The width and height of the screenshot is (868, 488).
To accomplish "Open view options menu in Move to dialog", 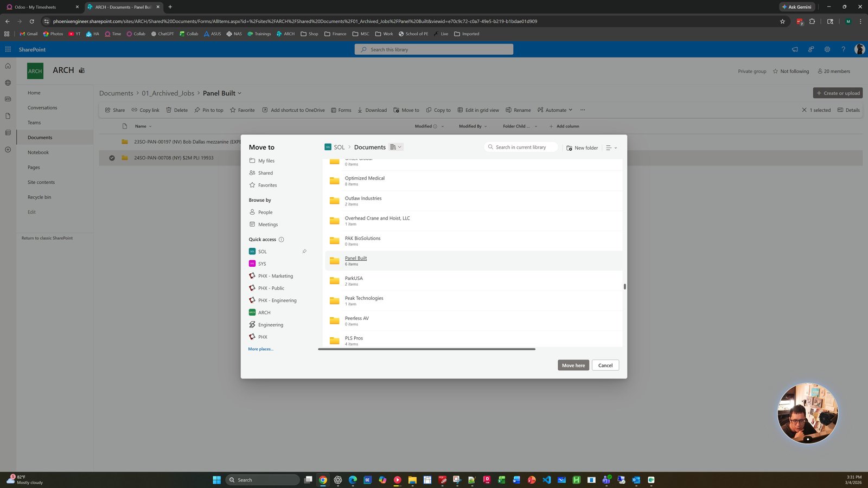I will tap(611, 147).
